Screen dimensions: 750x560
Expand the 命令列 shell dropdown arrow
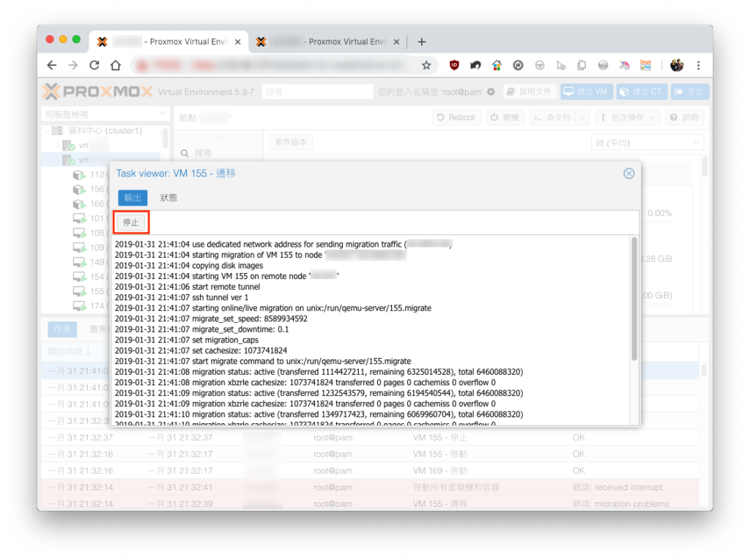point(582,118)
